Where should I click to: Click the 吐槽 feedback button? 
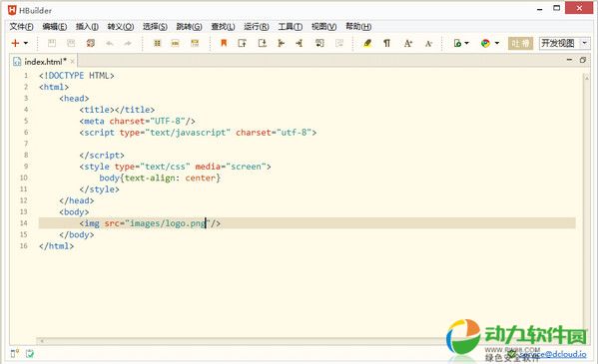pos(520,43)
